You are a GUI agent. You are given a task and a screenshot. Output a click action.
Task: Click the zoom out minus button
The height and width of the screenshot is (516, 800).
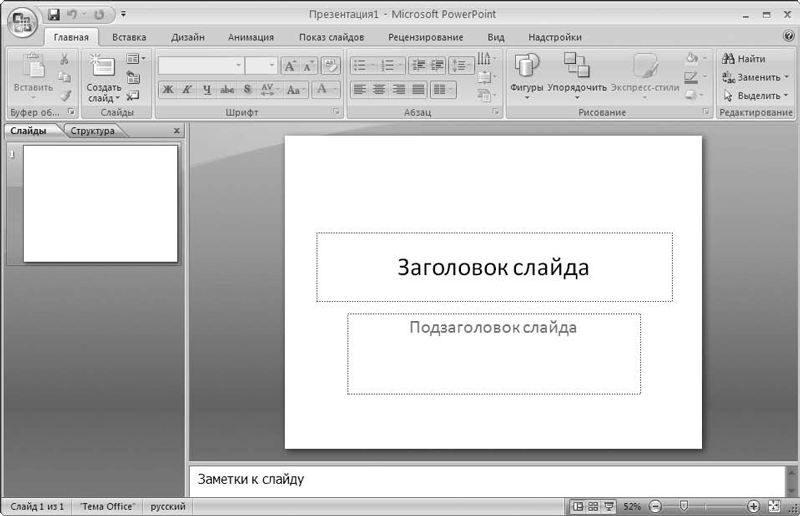[x=655, y=507]
